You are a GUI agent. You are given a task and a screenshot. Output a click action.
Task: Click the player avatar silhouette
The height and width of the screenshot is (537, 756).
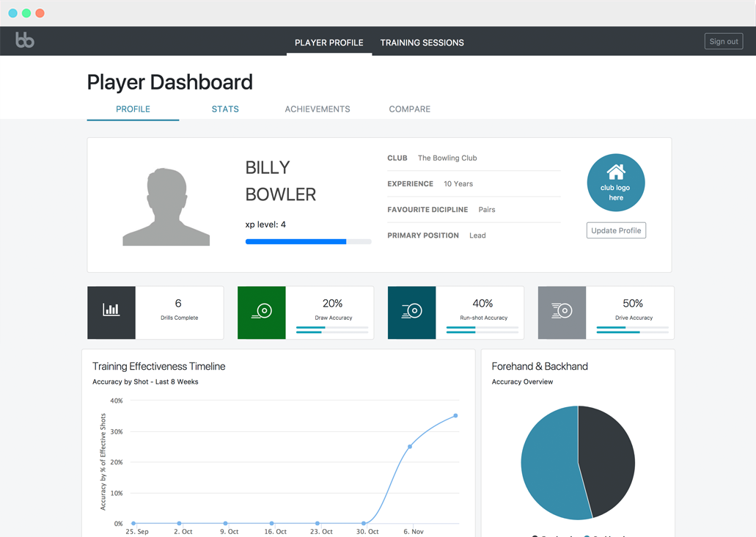click(x=166, y=207)
